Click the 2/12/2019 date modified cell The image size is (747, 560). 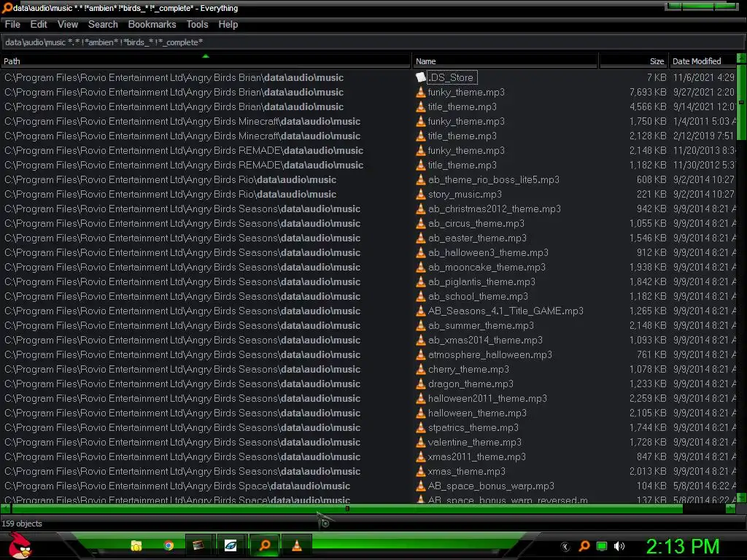703,136
